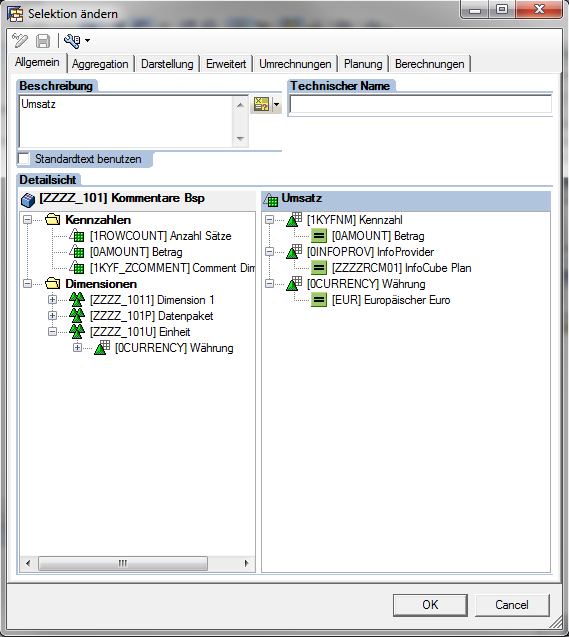Click the pencil edit icon in toolbar

(x=19, y=41)
